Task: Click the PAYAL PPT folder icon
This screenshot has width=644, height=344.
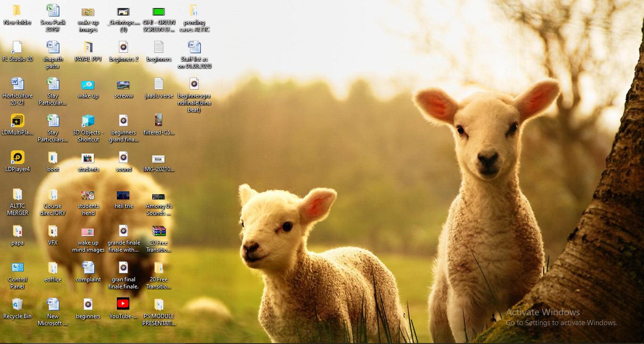Action: point(88,47)
